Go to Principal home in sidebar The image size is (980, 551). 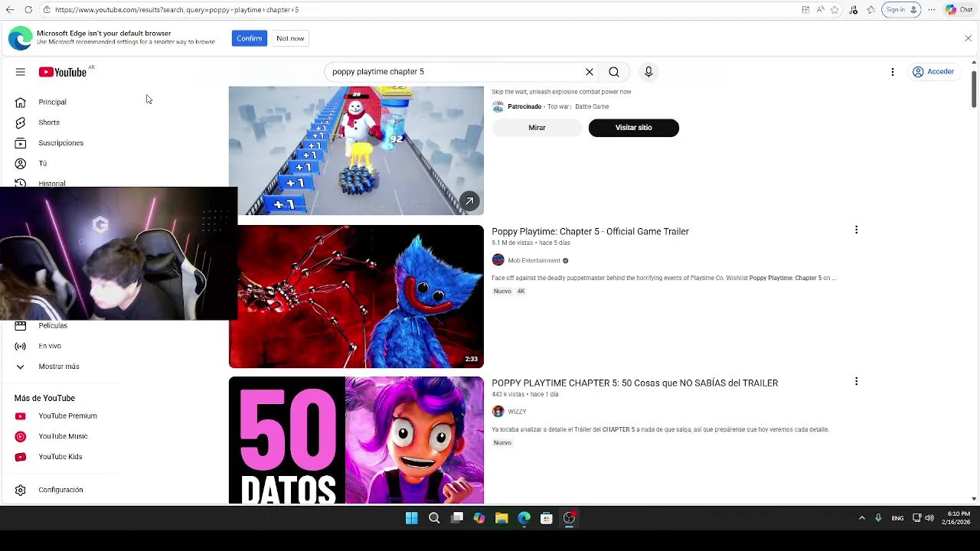pos(52,102)
